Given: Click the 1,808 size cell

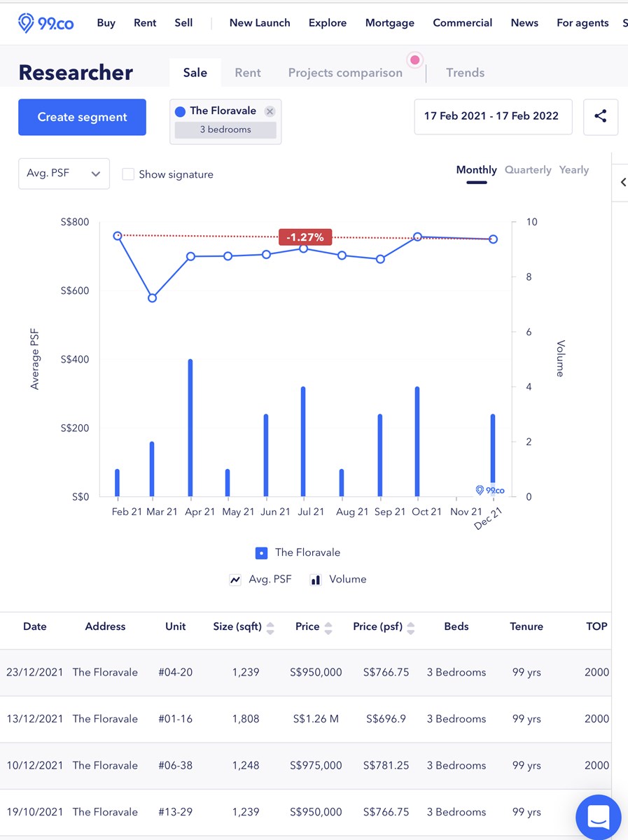Looking at the screenshot, I should point(246,719).
